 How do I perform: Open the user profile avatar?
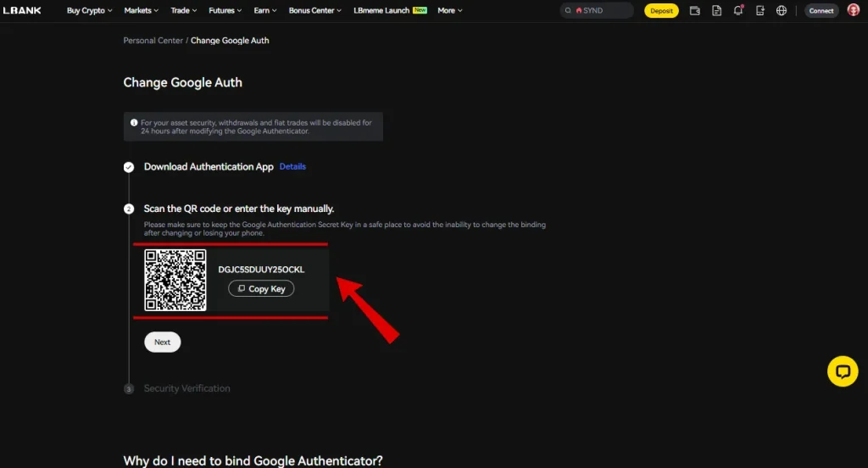click(854, 10)
